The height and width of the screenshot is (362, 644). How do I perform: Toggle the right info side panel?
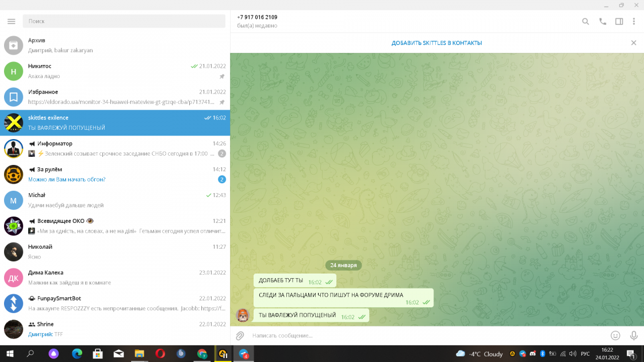tap(619, 21)
